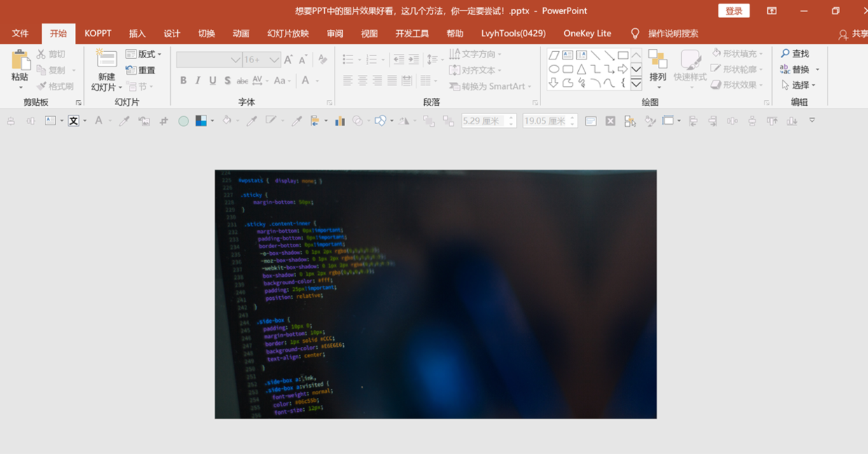Choose the rounded rectangle shape
868x454 pixels.
(568, 69)
